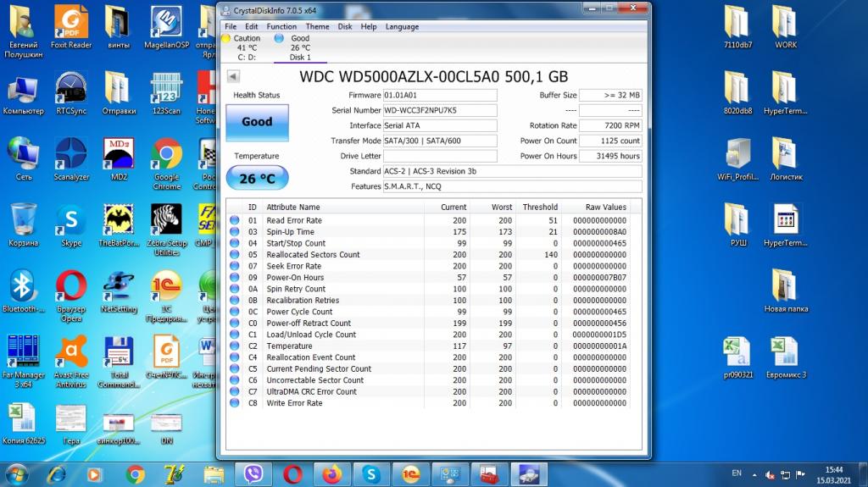Click the Power On Hours value 31495 hours

610,156
